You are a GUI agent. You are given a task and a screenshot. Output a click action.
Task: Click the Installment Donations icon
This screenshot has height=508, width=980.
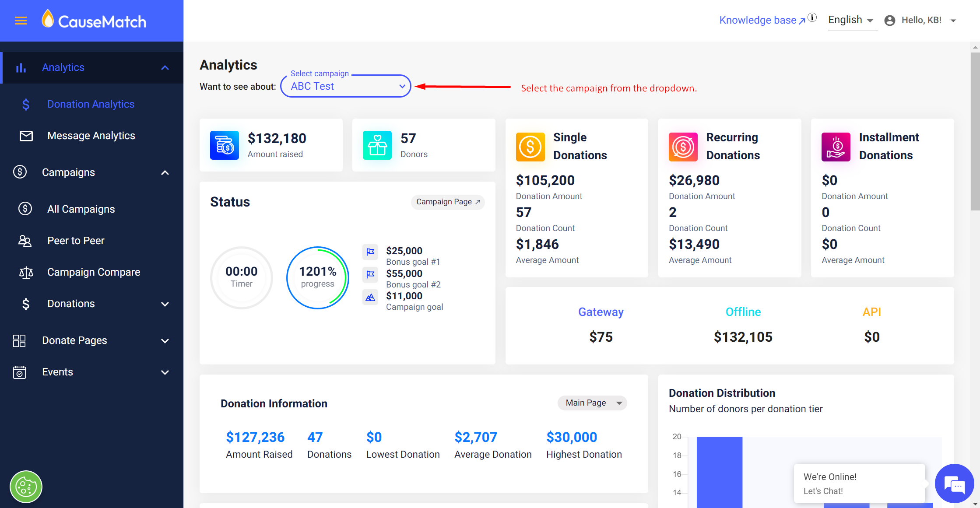point(836,147)
